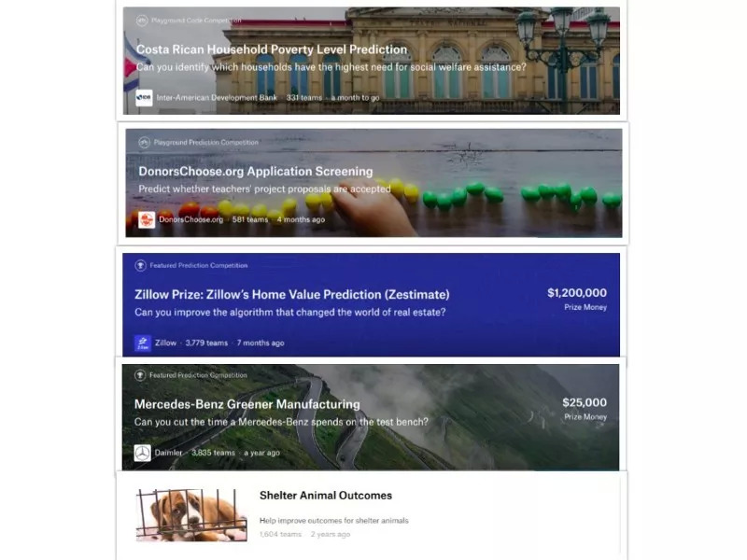Click the trophy icon on Mercedes-Benz card
The width and height of the screenshot is (747, 560).
(139, 375)
